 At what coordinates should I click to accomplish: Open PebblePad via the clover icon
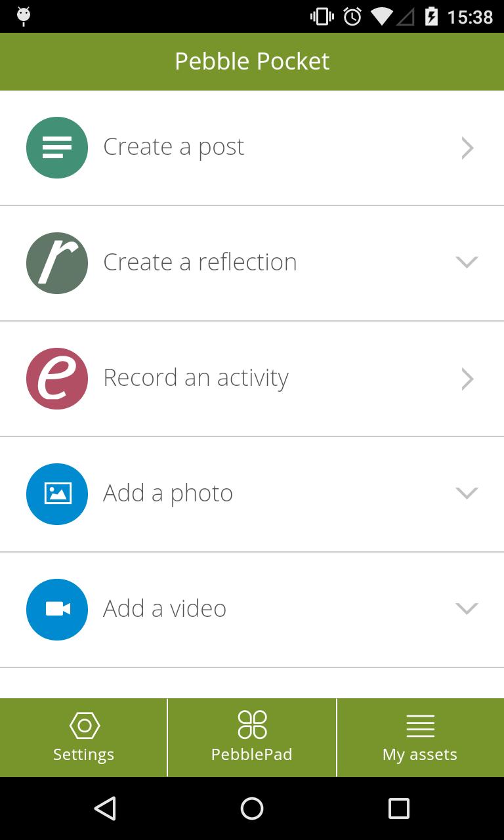(252, 725)
